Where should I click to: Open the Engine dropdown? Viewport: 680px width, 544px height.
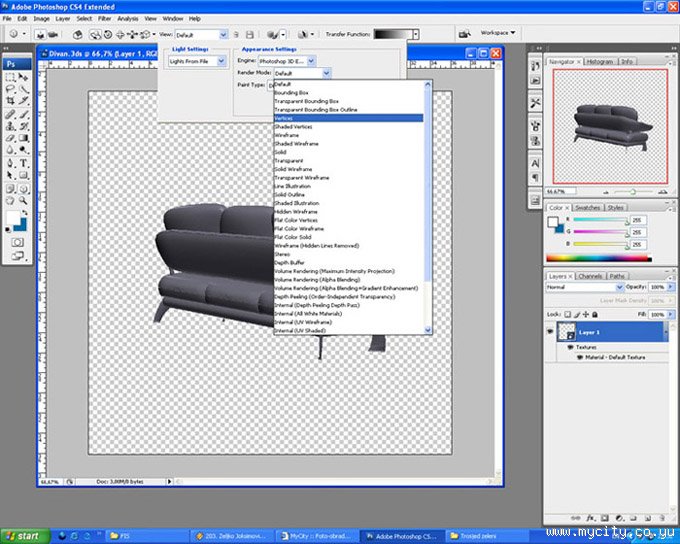[x=287, y=61]
